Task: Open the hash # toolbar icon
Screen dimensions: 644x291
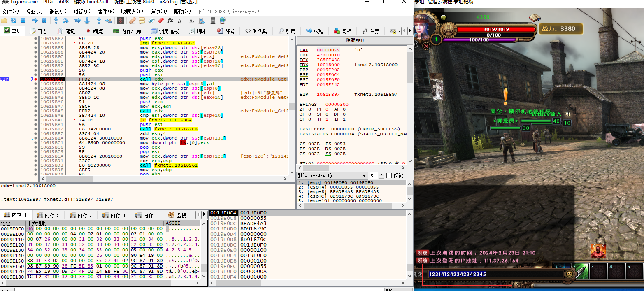Action: pos(180,21)
